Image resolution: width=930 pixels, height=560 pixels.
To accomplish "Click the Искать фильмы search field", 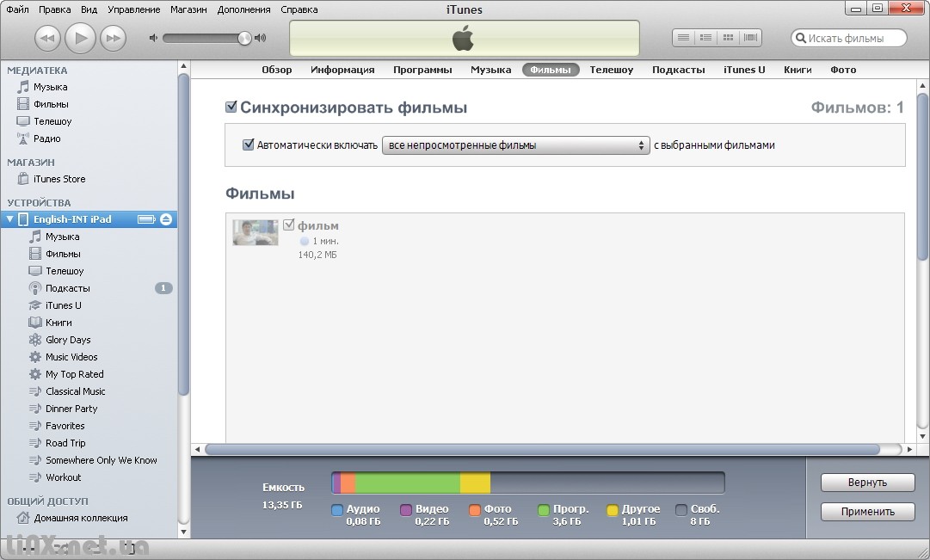I will pos(849,38).
